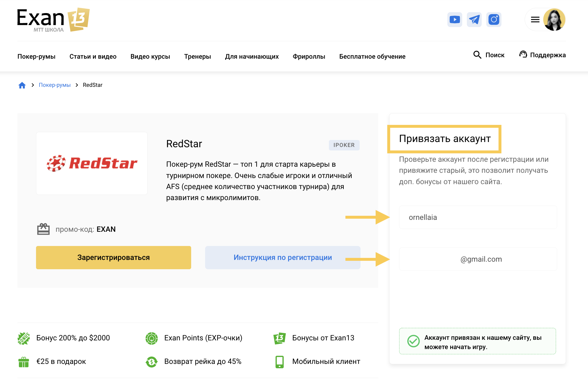This screenshot has width=588, height=388.
Task: Open the Exan13 YouTube channel icon
Action: point(455,19)
